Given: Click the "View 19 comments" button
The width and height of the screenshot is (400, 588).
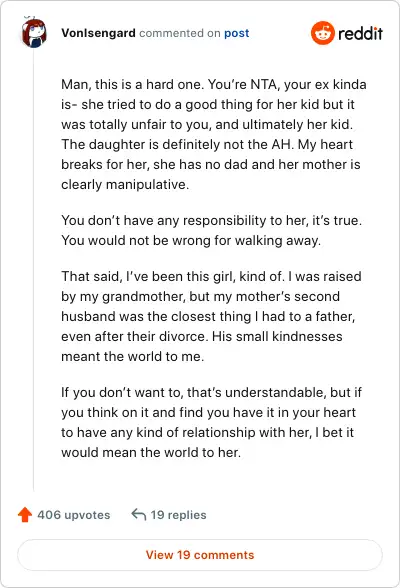Looking at the screenshot, I should pos(200,555).
